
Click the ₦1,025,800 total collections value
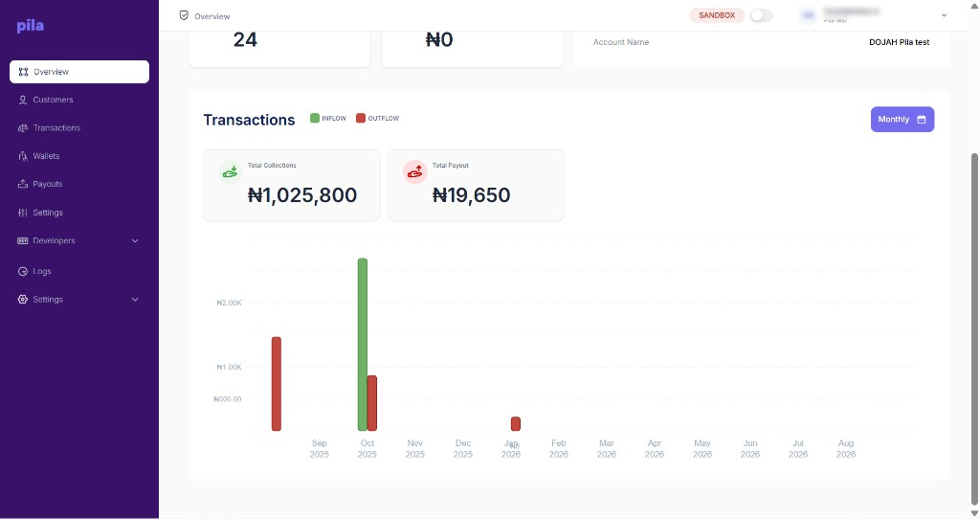302,195
